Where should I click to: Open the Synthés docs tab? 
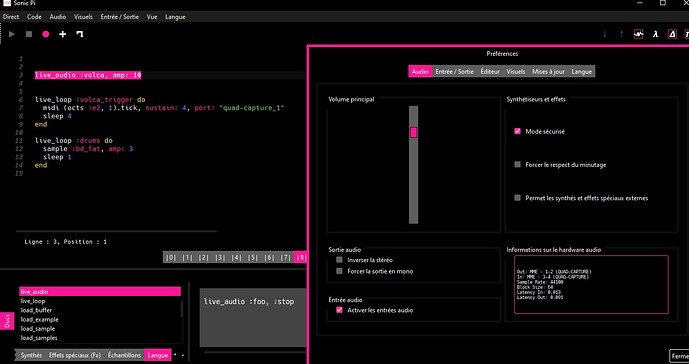[32, 355]
